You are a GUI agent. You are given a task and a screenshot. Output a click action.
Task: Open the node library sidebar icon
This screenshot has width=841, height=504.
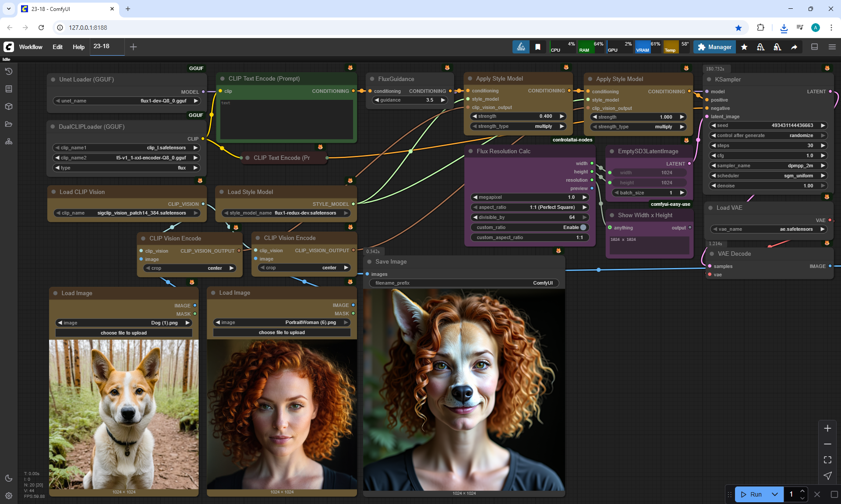point(9,89)
